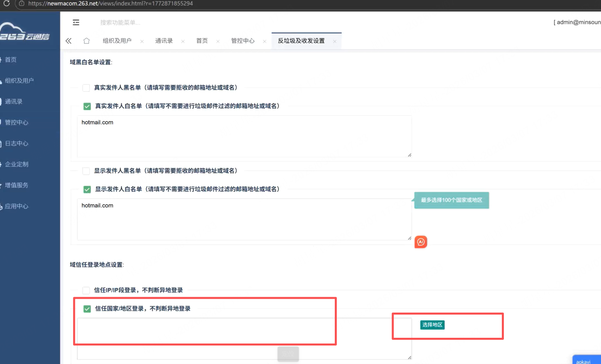Open 日志中心 in the sidebar

[x=16, y=144]
